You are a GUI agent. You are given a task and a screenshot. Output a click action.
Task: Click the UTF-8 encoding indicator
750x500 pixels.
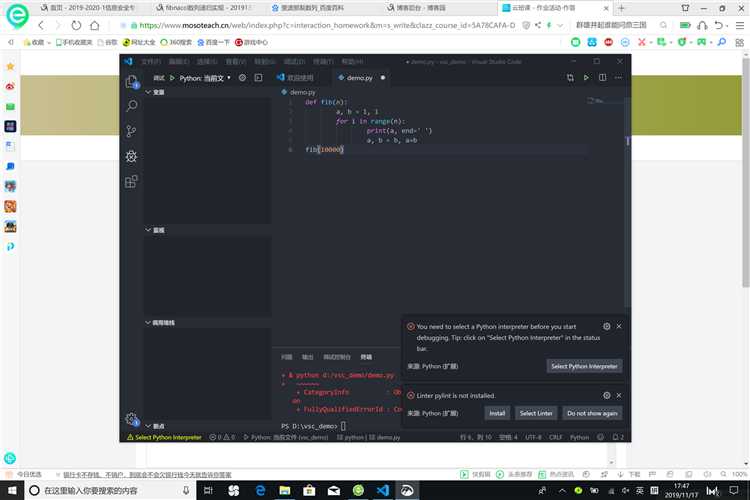coord(533,437)
